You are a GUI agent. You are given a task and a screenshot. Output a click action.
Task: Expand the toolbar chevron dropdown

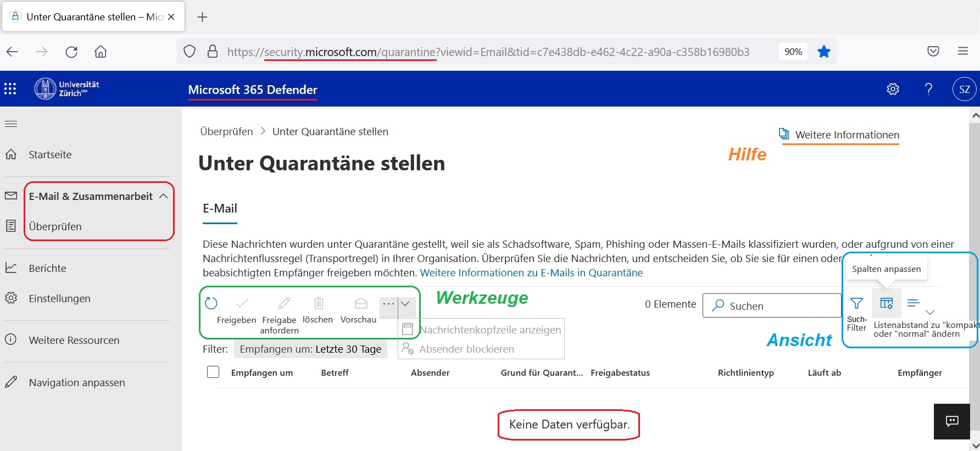click(x=405, y=303)
